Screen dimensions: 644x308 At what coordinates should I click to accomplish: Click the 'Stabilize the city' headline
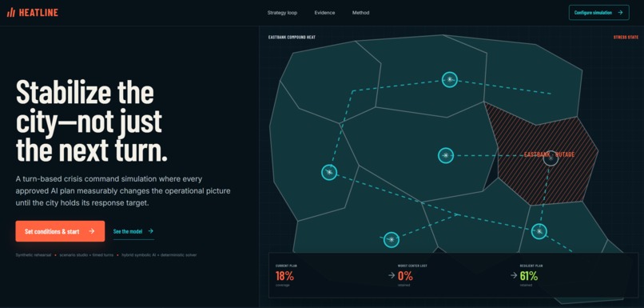coord(92,121)
